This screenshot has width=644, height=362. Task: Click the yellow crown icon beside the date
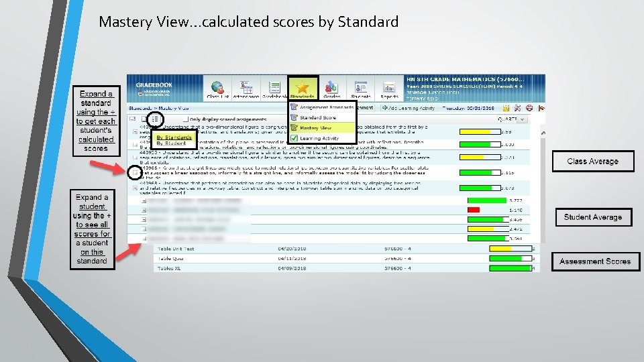coord(506,109)
